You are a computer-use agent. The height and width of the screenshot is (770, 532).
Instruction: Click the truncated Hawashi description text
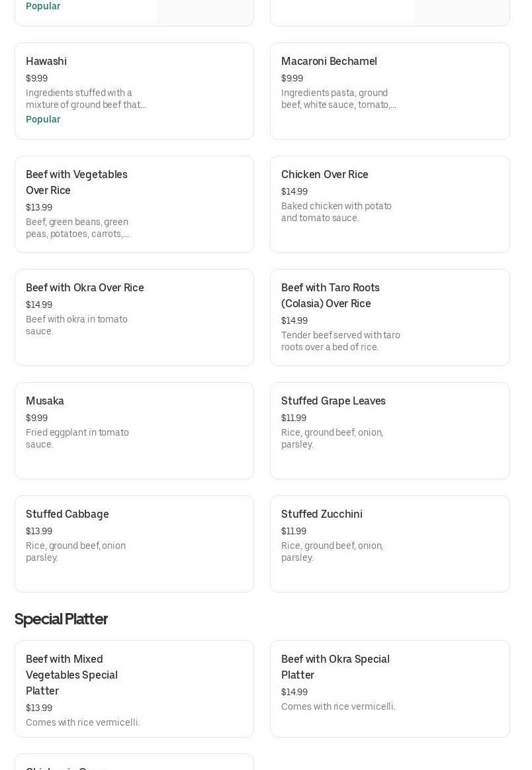click(86, 99)
